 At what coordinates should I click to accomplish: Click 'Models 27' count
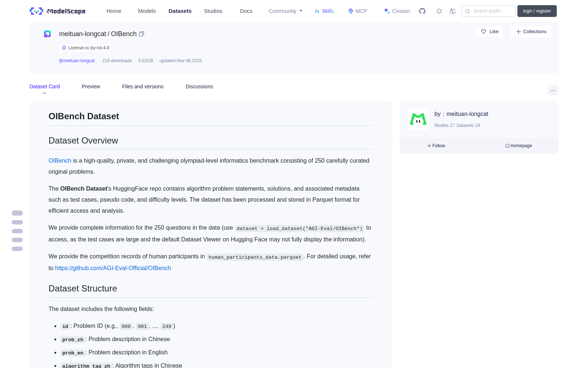(x=444, y=125)
